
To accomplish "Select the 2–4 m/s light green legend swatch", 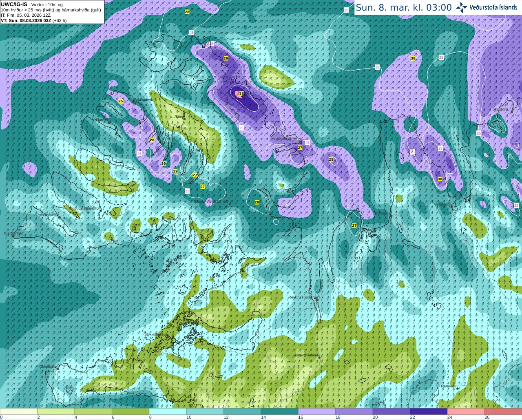I will (x=56, y=411).
